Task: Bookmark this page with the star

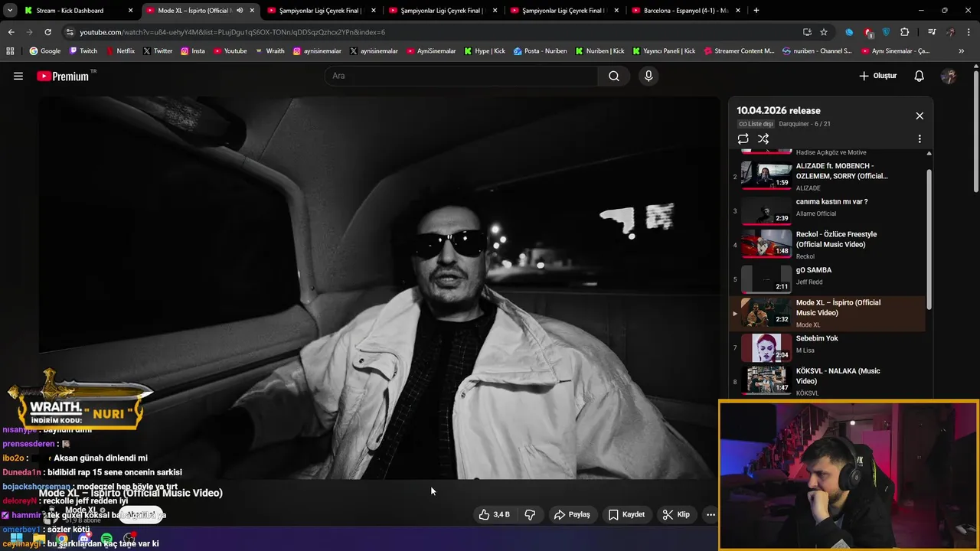Action: click(x=824, y=32)
